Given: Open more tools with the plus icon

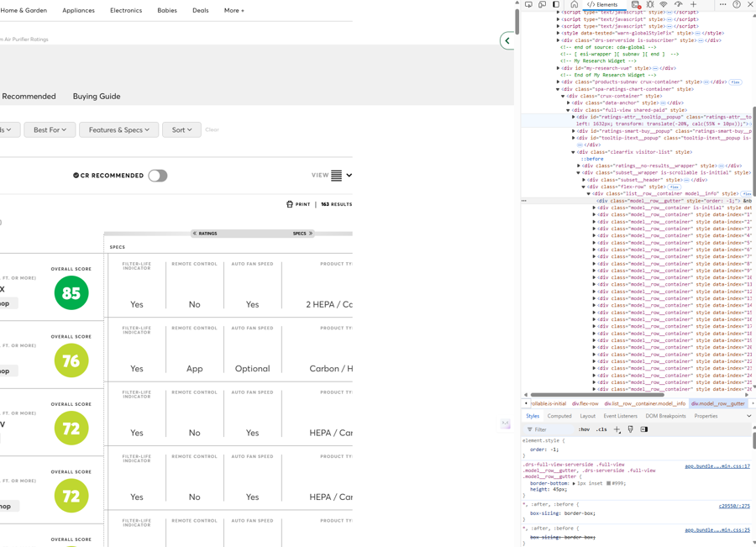Looking at the screenshot, I should click(692, 4).
